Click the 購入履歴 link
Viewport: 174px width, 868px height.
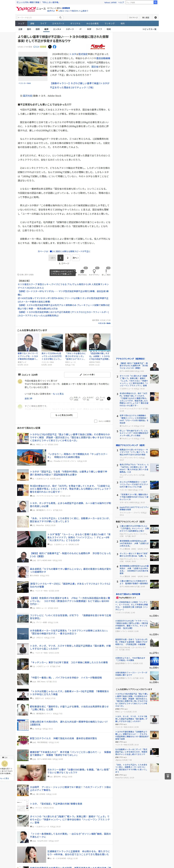146,18
